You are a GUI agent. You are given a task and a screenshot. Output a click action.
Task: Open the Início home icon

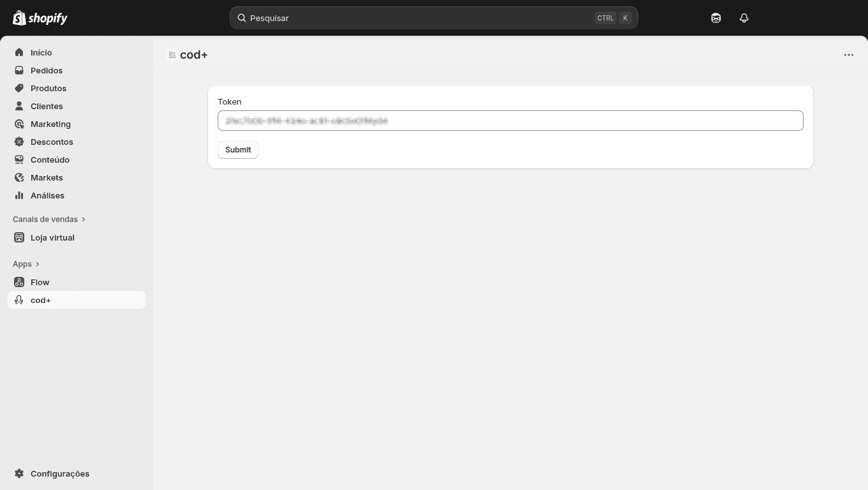[x=19, y=52]
